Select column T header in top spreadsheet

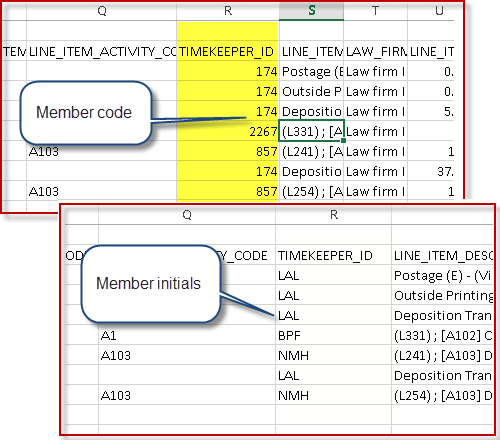click(375, 11)
